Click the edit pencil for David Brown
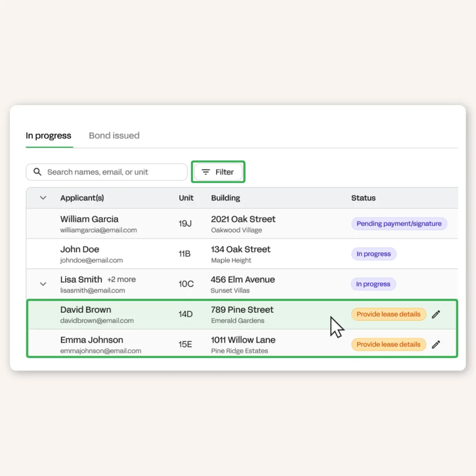Viewport: 476px width, 476px height. (436, 314)
